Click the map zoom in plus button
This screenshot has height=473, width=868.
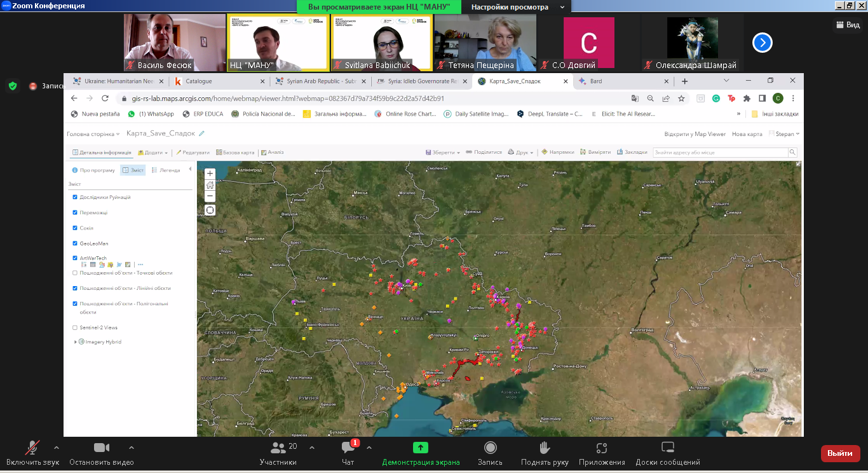210,174
